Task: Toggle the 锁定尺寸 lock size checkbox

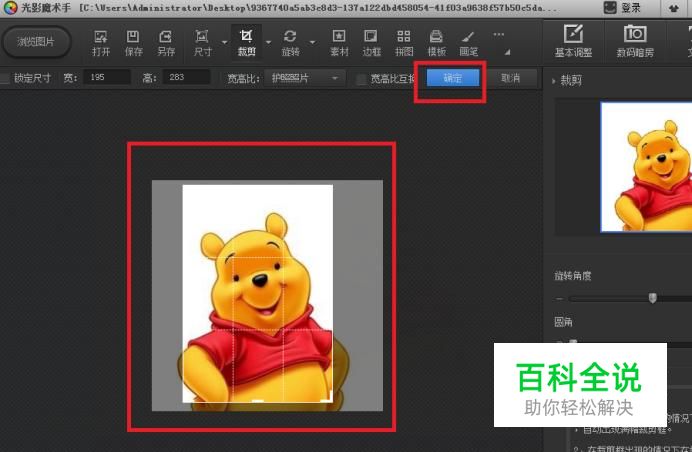Action: (x=5, y=79)
